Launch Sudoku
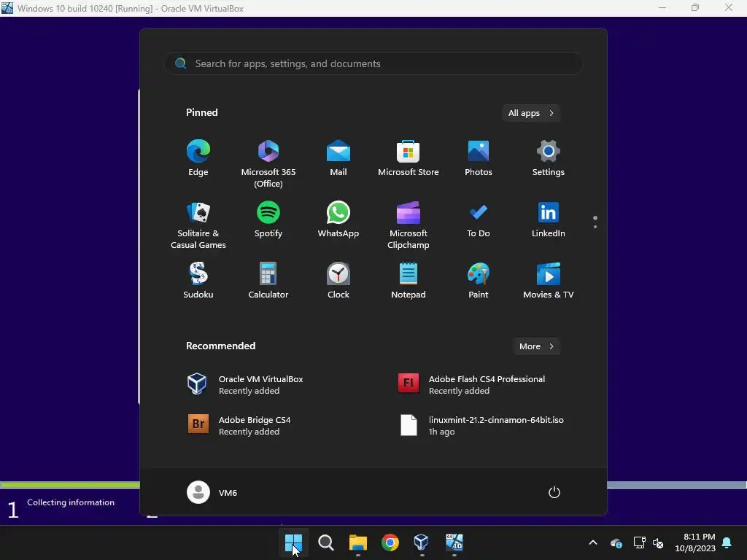The image size is (747, 560). click(x=198, y=281)
